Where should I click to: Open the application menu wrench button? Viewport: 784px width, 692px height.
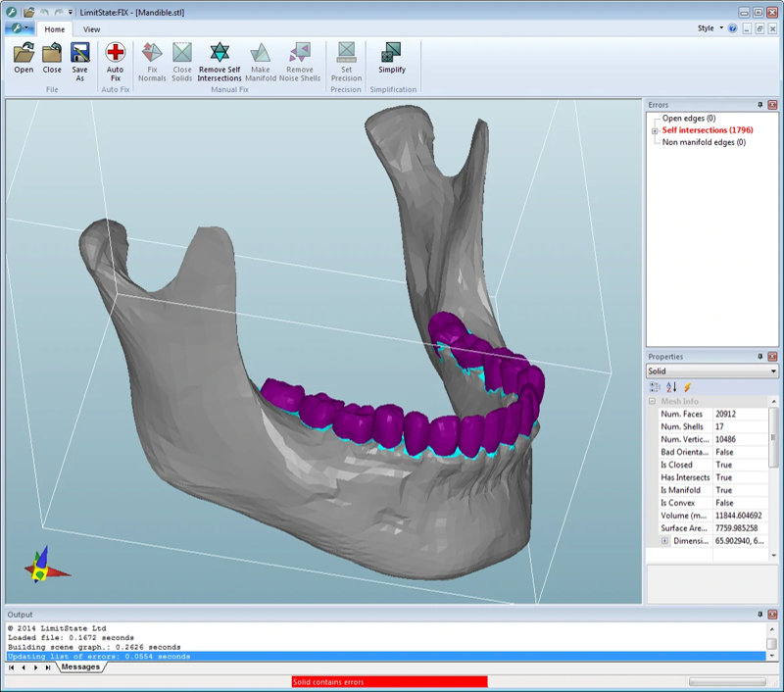click(20, 28)
